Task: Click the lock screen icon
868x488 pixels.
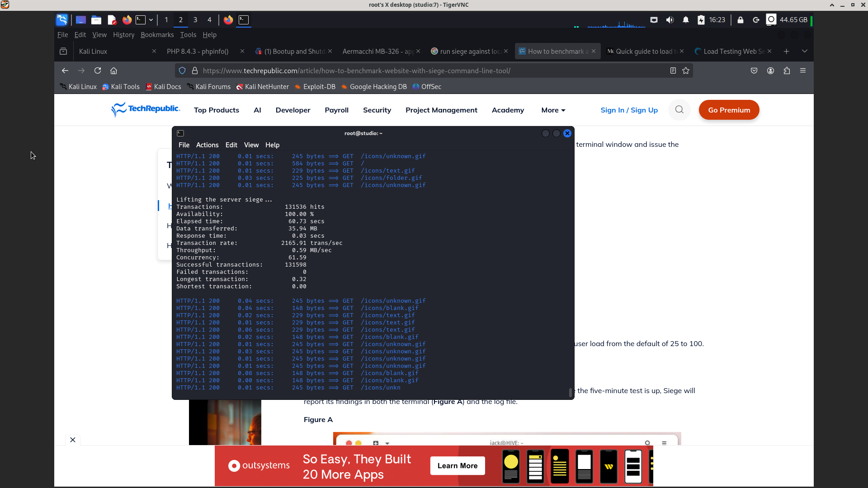Action: (740, 19)
